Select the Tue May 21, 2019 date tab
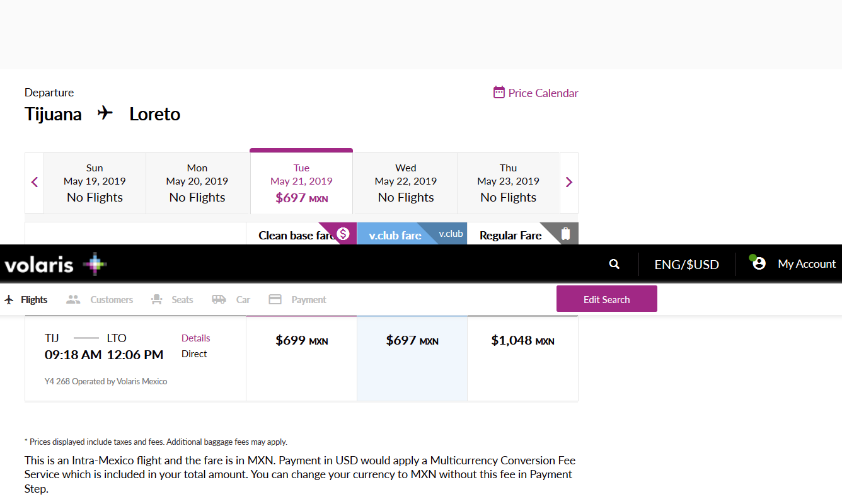The width and height of the screenshot is (842, 504). [301, 183]
